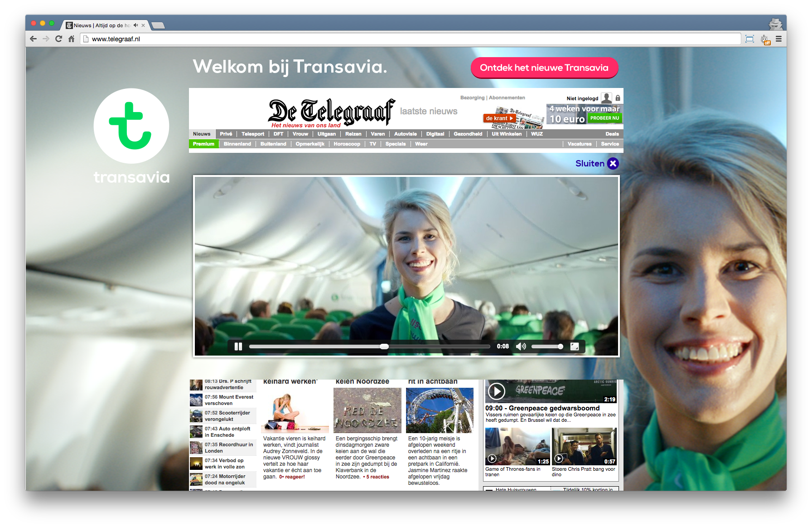The image size is (812, 527).
Task: Open the Reizen menu item
Action: pyautogui.click(x=353, y=134)
